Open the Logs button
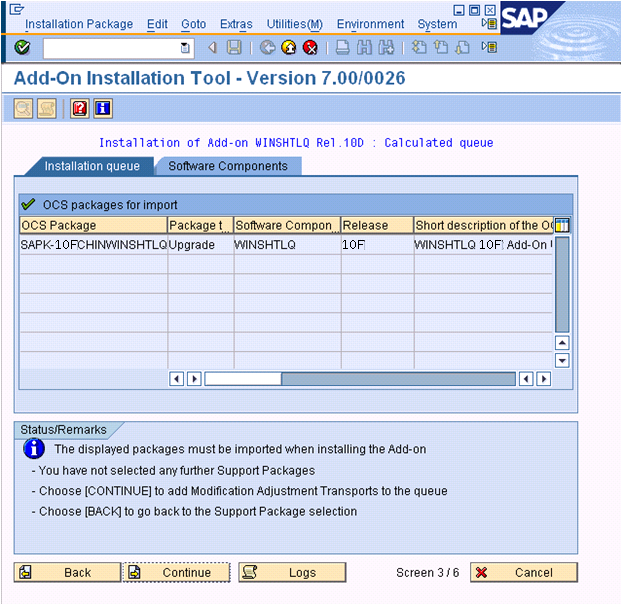This screenshot has width=621, height=604. pos(292,572)
